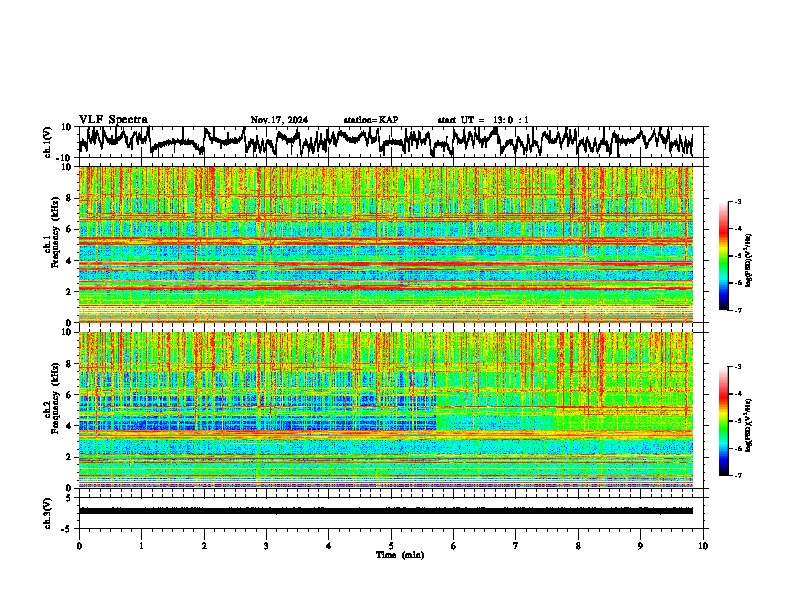Viewport: 792px width, 612px height.
Task: Click the 'ch.2 Frequency (kHz)' axis label
Action: tap(51, 398)
